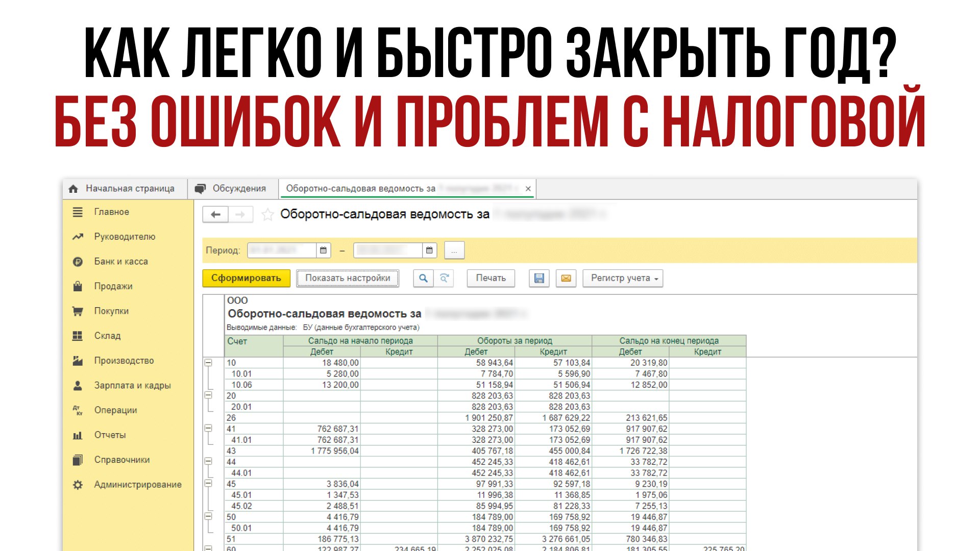Click account 10.01 row cell
Image resolution: width=980 pixels, height=551 pixels.
pyautogui.click(x=254, y=374)
